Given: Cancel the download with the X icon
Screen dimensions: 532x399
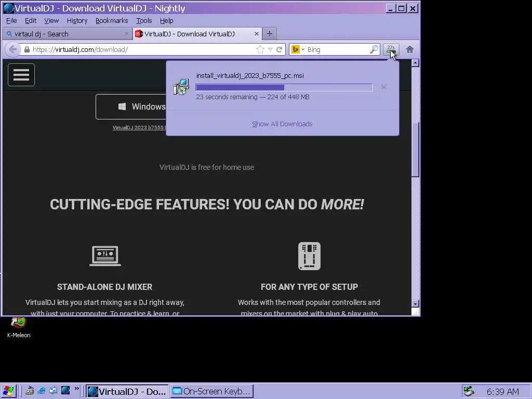Looking at the screenshot, I should point(383,87).
